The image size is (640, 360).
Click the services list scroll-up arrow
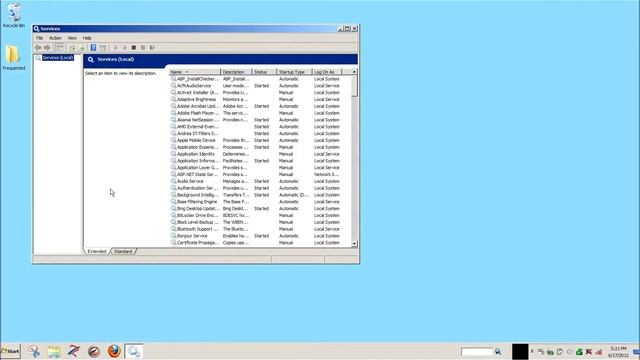click(354, 72)
